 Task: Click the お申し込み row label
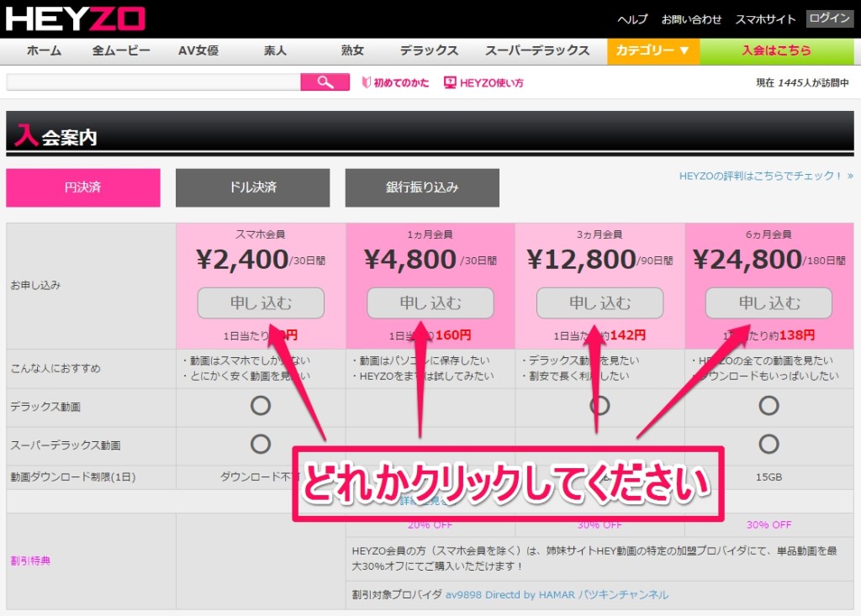[x=35, y=285]
